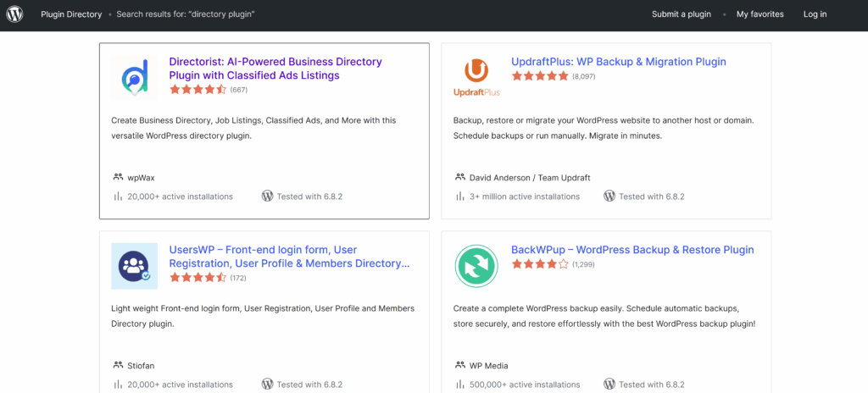Open UsersWP plugin title link

pos(290,257)
